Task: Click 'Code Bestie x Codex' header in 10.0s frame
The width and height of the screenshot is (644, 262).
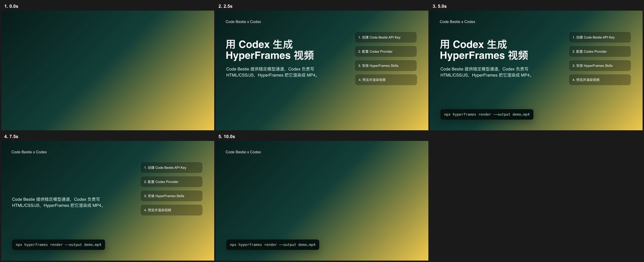Action: 243,152
